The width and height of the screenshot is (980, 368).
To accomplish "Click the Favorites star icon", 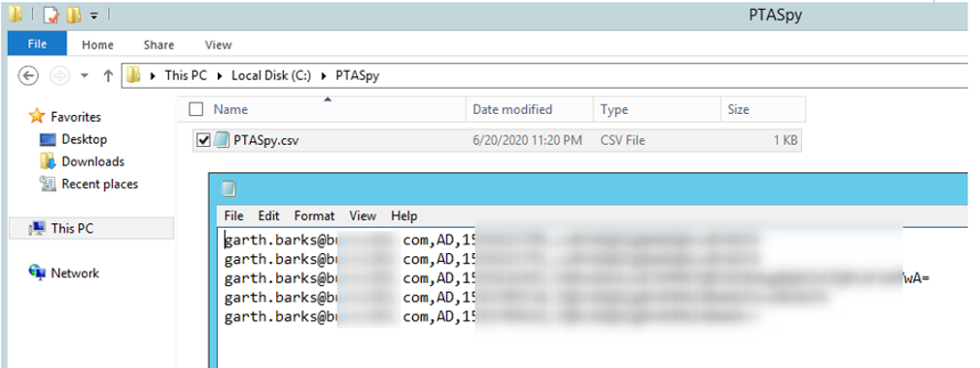I will pos(38,117).
